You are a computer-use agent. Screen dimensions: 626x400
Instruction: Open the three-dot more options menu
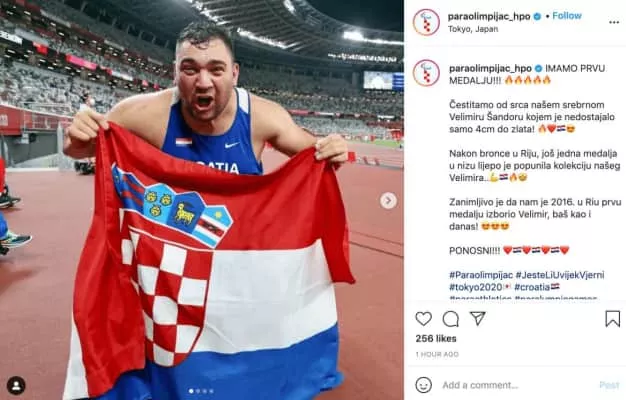614,22
